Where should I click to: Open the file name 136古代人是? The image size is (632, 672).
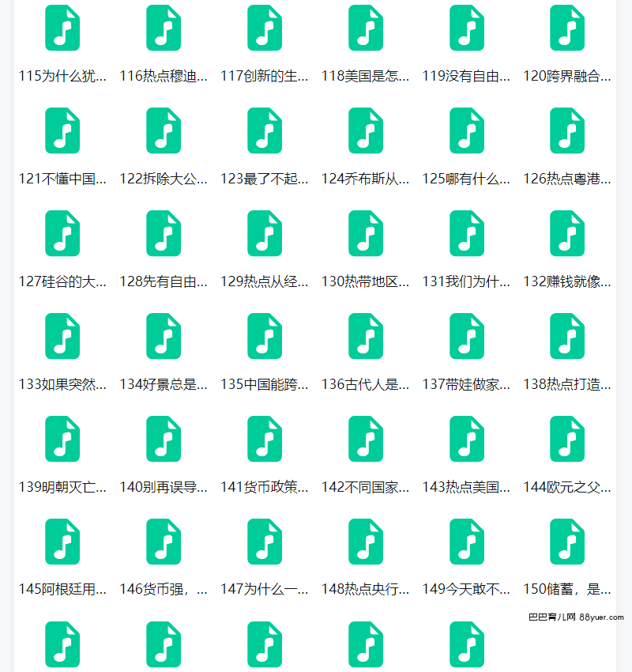click(x=366, y=384)
